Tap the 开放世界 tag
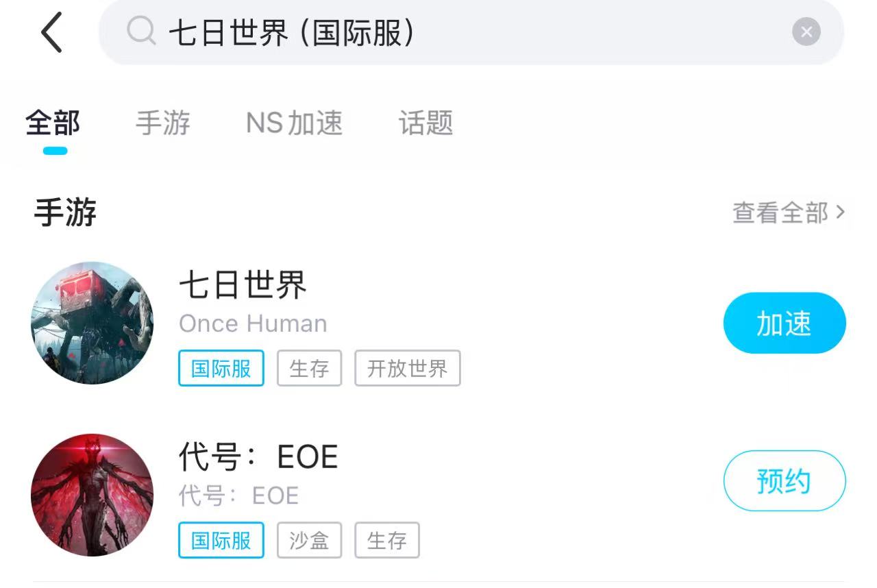The height and width of the screenshot is (588, 877). click(x=407, y=369)
